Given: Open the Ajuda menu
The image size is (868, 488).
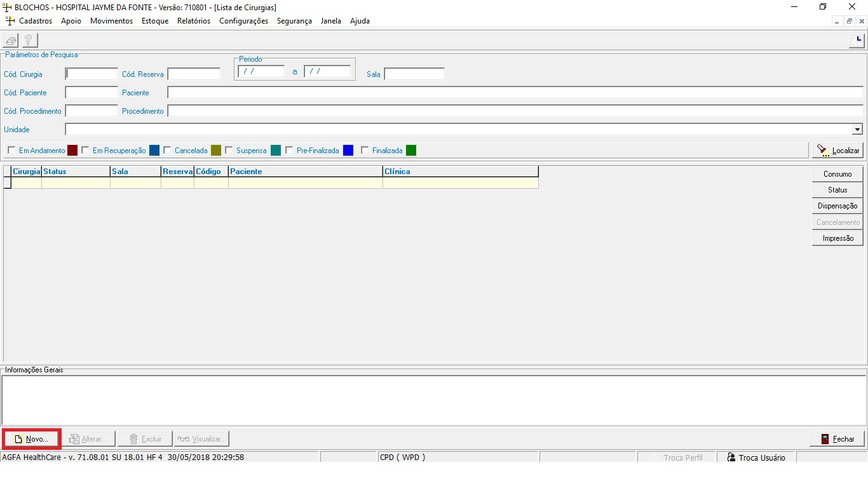Looking at the screenshot, I should click(360, 21).
